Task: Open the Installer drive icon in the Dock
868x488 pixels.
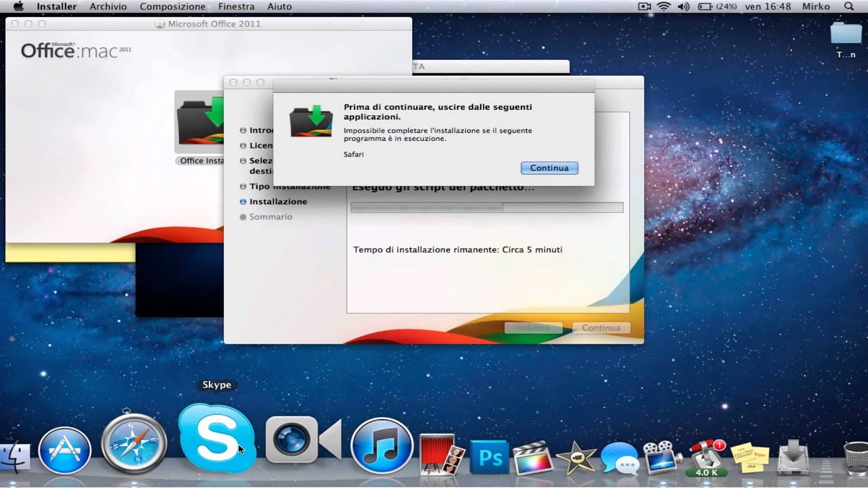Action: (793, 458)
